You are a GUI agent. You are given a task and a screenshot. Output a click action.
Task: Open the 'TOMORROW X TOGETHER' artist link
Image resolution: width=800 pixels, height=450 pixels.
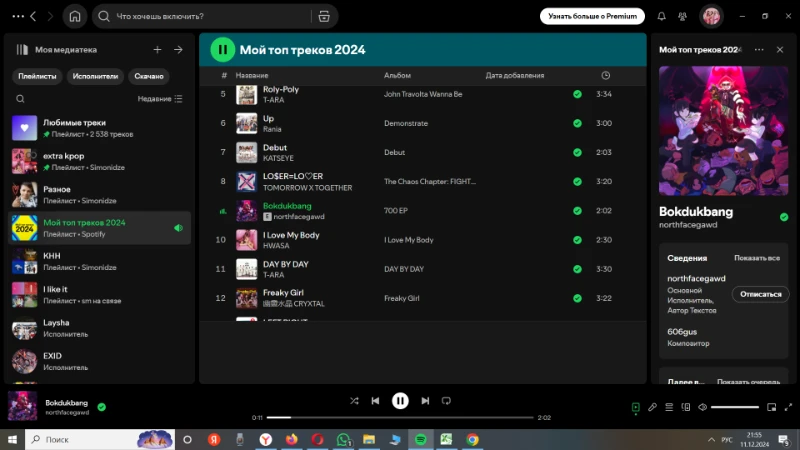307,188
